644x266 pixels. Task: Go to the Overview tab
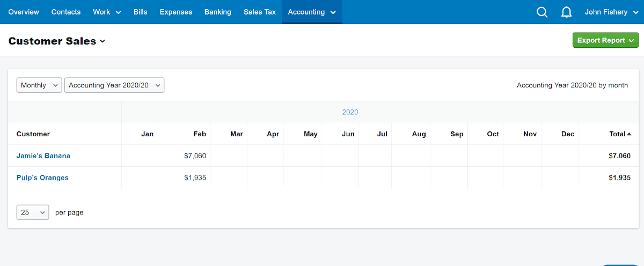(x=24, y=12)
